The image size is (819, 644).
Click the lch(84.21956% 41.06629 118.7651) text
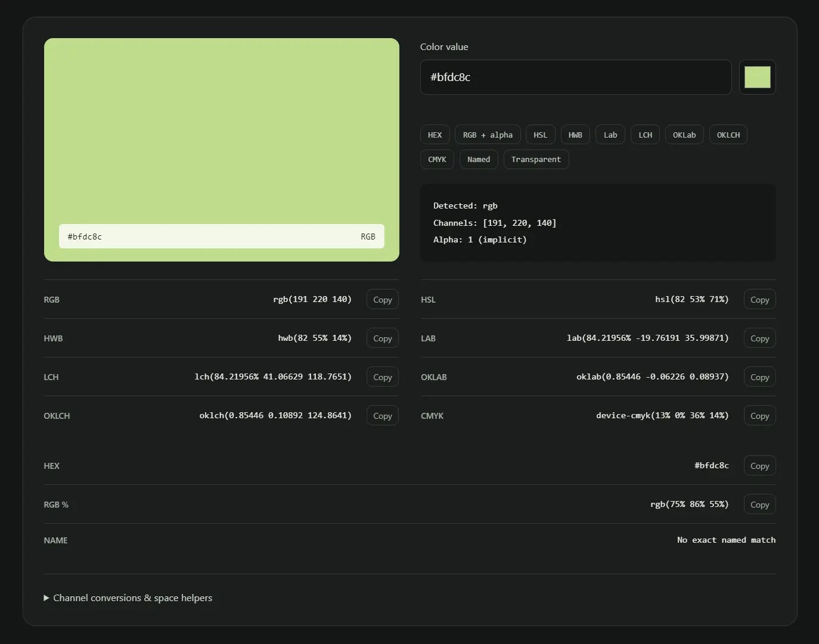(x=273, y=377)
